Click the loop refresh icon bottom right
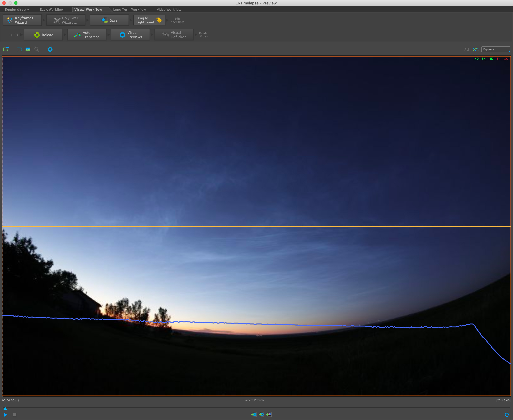This screenshot has height=420, width=513. 507,415
